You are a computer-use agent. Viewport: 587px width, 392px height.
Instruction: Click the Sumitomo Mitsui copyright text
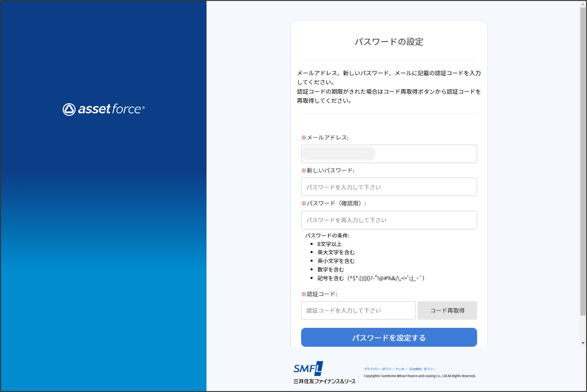pyautogui.click(x=419, y=376)
